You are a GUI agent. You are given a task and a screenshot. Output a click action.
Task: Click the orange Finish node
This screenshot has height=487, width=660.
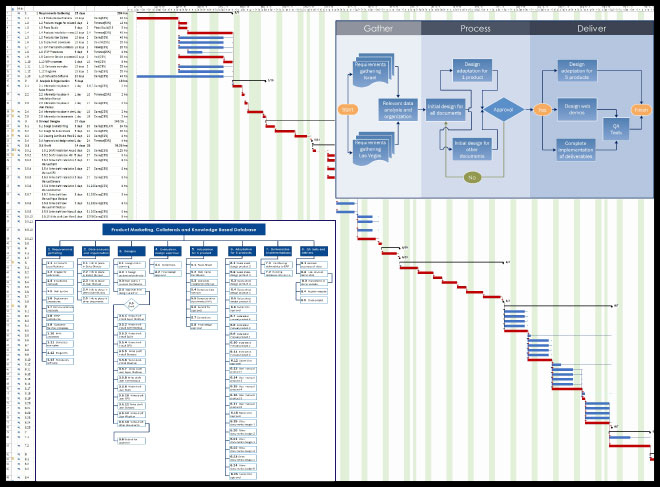641,110
